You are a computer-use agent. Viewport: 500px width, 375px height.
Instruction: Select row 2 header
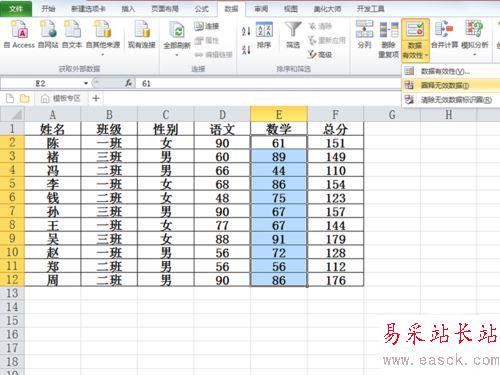point(12,143)
